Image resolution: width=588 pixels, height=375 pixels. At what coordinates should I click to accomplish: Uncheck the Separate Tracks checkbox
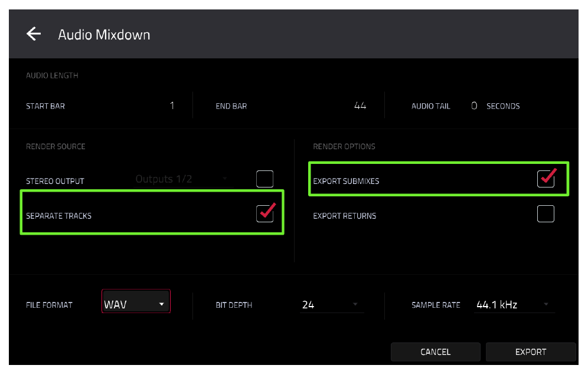(x=264, y=213)
